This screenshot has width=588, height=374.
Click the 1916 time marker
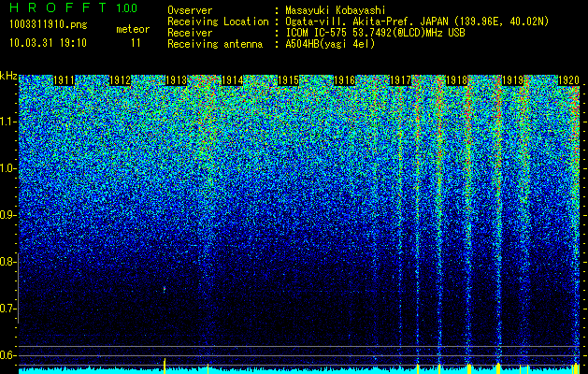point(344,80)
